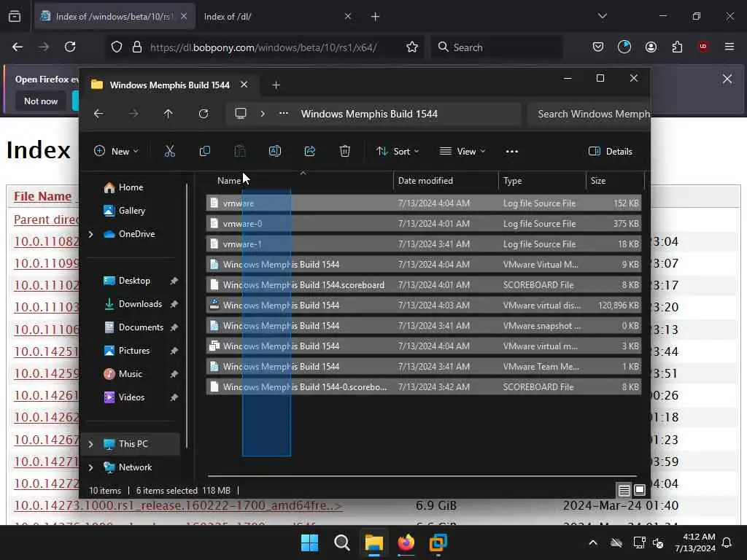Expand the This PC tree node

(x=90, y=444)
